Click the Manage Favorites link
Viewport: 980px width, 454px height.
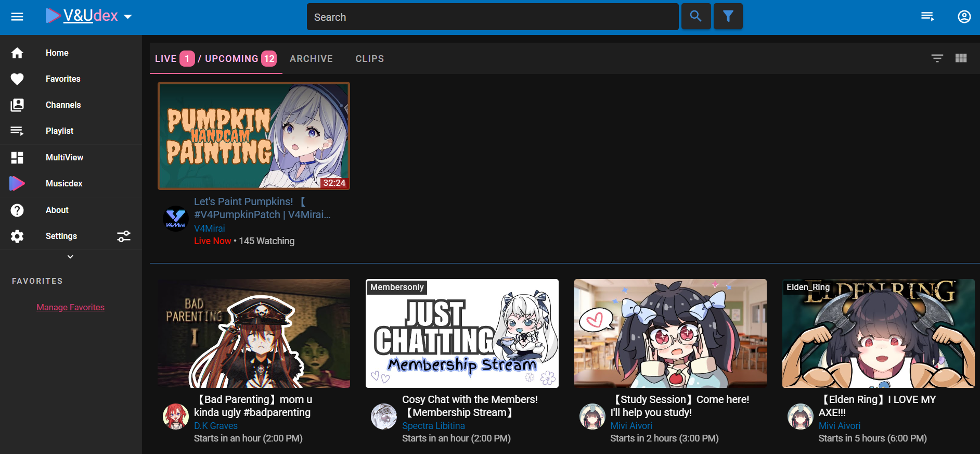coord(71,307)
